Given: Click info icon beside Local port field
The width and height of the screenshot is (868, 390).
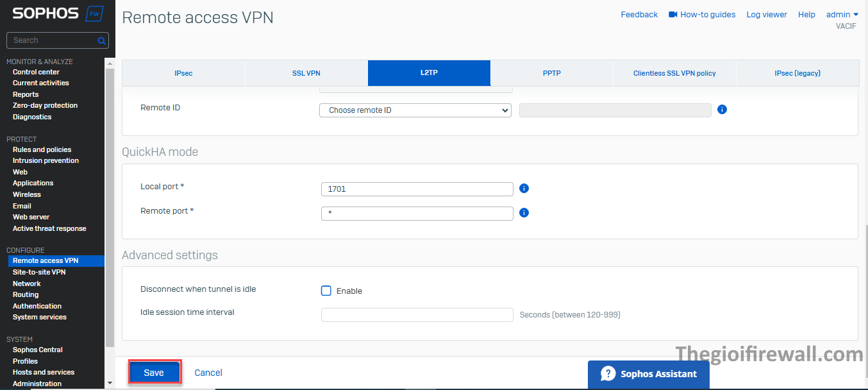Looking at the screenshot, I should 524,189.
